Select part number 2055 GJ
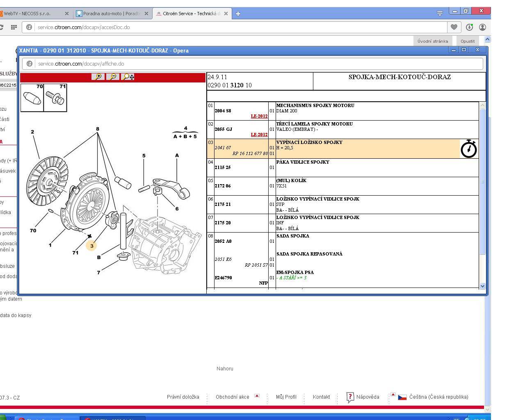525x420 pixels. (x=223, y=129)
